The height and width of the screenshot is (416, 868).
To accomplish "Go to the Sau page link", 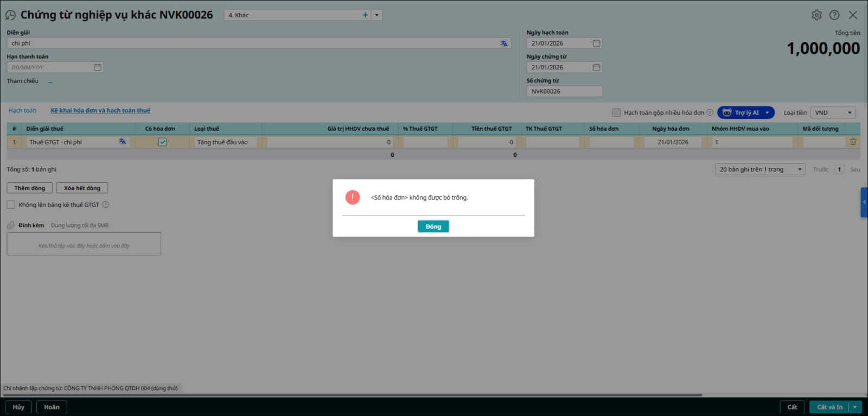I will [x=855, y=170].
